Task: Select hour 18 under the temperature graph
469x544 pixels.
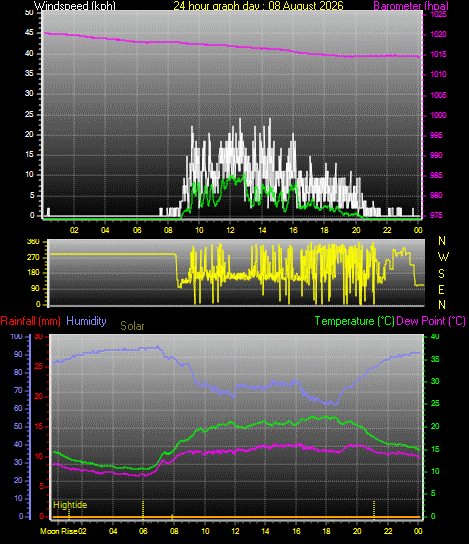Action: (326, 531)
